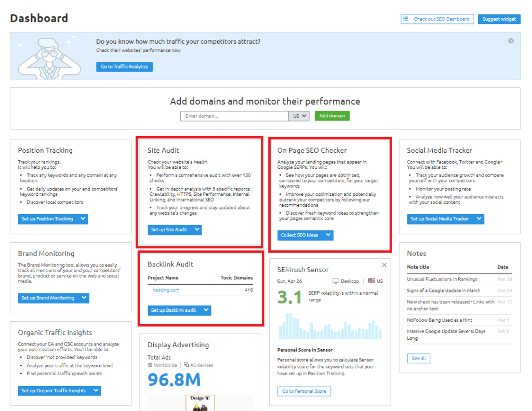This screenshot has height=411, width=532.
Task: Click the All devices icon in Display Advertising
Action: 187,365
